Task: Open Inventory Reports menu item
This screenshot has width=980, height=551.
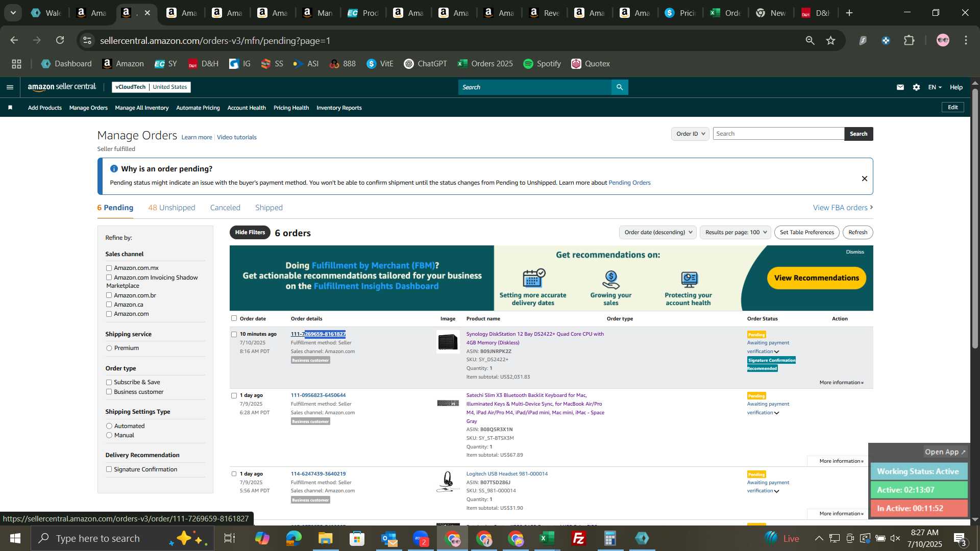Action: click(x=339, y=108)
